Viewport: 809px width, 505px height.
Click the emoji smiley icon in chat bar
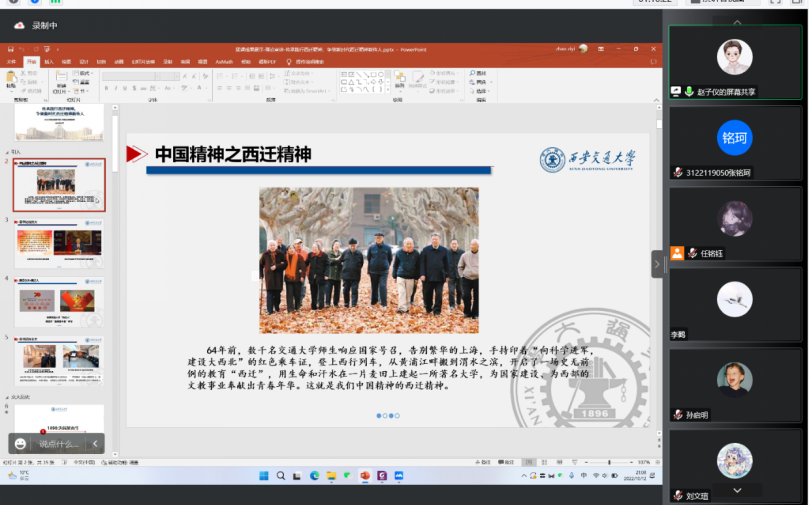[x=20, y=443]
